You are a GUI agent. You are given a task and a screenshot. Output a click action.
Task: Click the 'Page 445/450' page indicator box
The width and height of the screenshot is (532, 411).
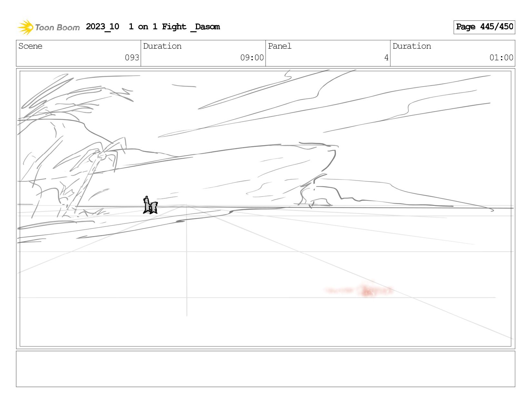[x=484, y=27]
